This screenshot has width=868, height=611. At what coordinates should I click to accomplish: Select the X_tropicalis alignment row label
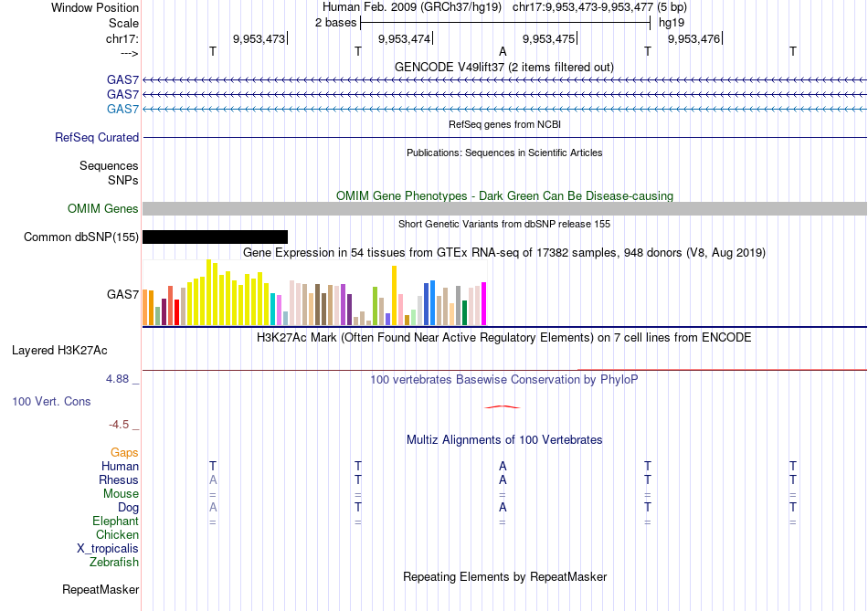pos(108,549)
